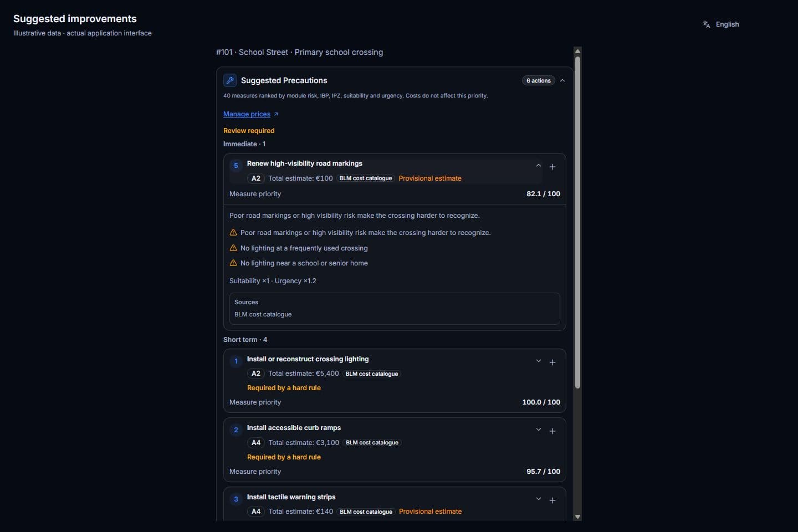The image size is (798, 532).
Task: Click the rank number 5 badge
Action: [x=236, y=166]
